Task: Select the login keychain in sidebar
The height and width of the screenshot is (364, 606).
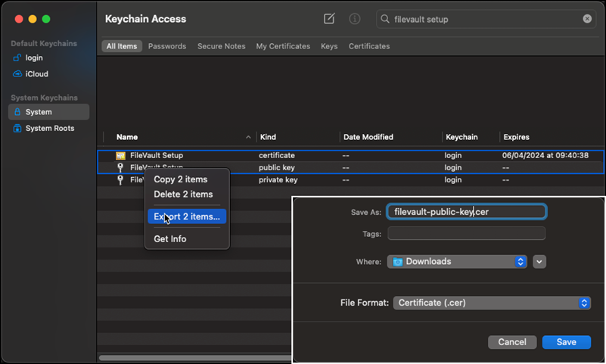Action: pyautogui.click(x=33, y=58)
